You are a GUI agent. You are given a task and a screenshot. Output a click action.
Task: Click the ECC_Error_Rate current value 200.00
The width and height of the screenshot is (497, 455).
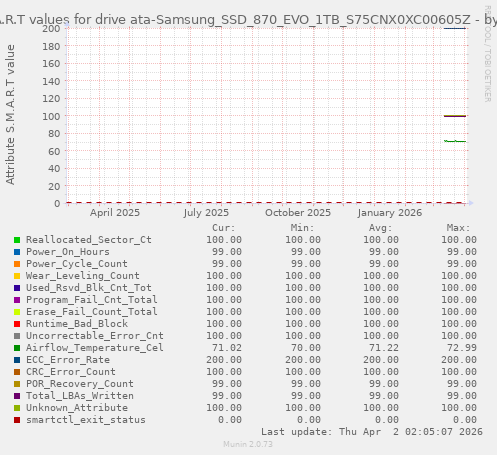pos(224,360)
